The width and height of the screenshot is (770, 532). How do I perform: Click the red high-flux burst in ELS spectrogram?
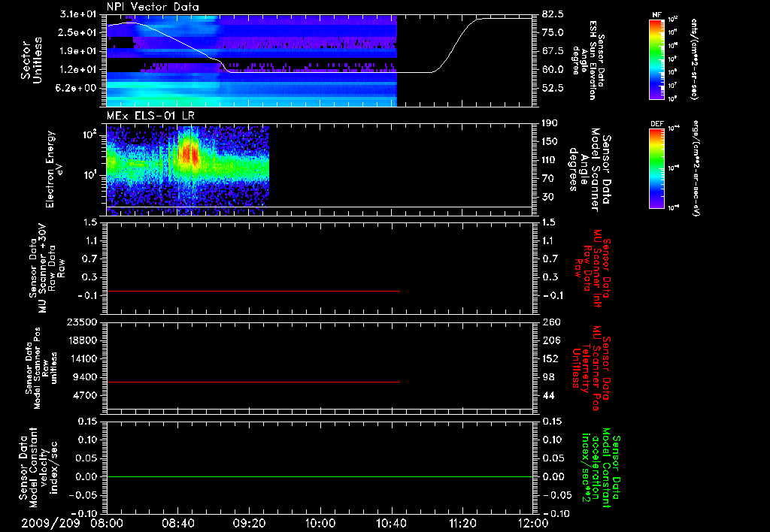(x=189, y=155)
